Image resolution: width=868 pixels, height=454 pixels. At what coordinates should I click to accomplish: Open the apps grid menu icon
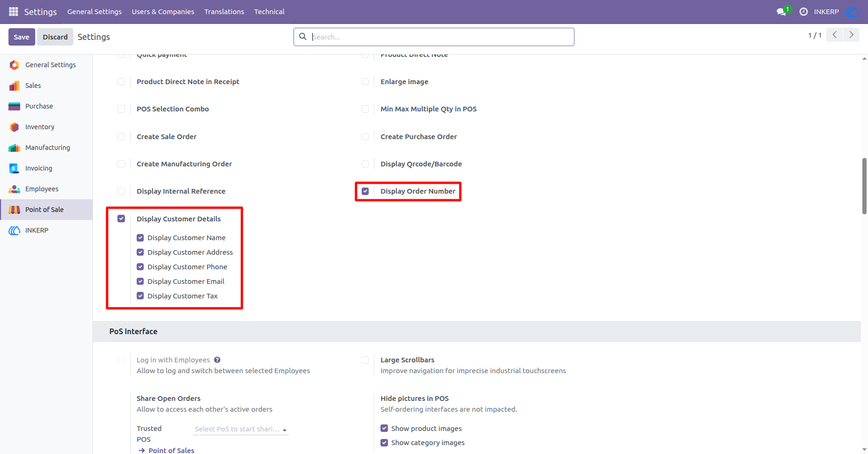point(14,11)
